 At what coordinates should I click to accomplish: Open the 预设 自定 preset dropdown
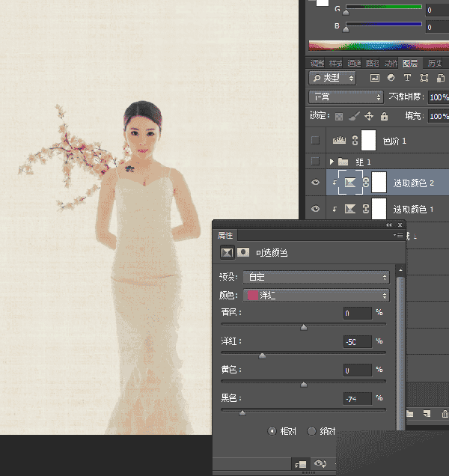(x=316, y=277)
